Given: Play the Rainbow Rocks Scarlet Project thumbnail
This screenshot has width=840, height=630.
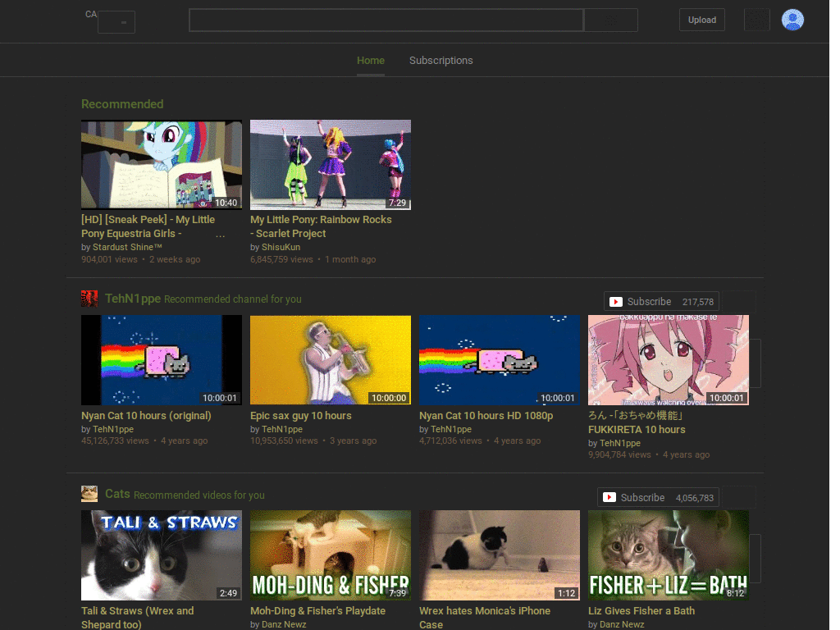Looking at the screenshot, I should [331, 164].
